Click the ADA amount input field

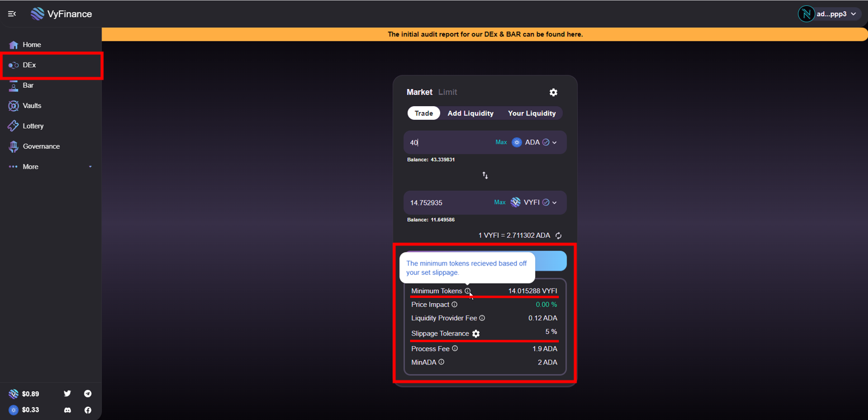point(448,142)
